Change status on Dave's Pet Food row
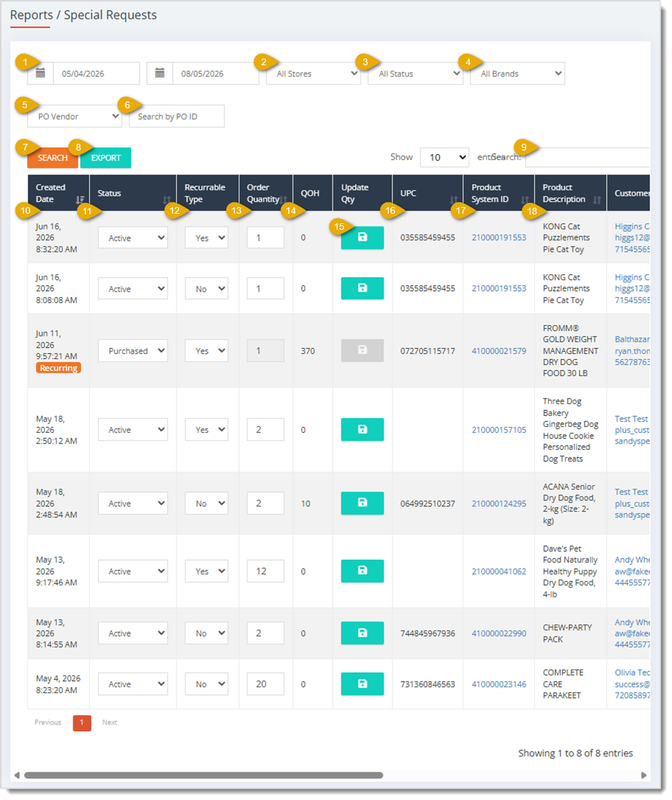 point(132,571)
